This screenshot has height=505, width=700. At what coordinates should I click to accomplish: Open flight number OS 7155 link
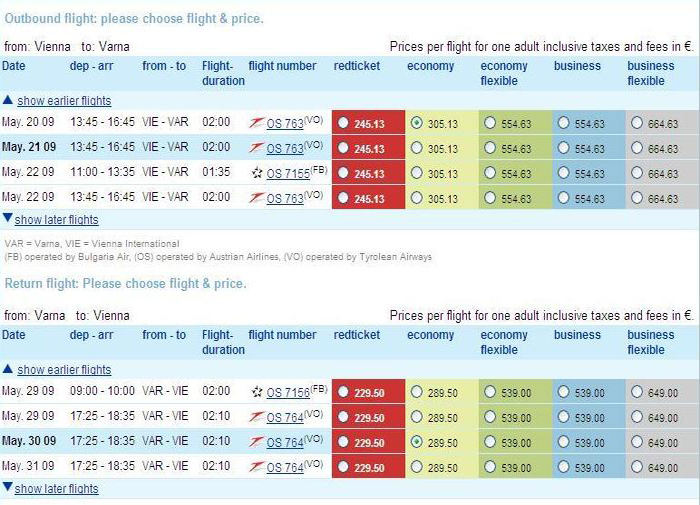point(288,174)
